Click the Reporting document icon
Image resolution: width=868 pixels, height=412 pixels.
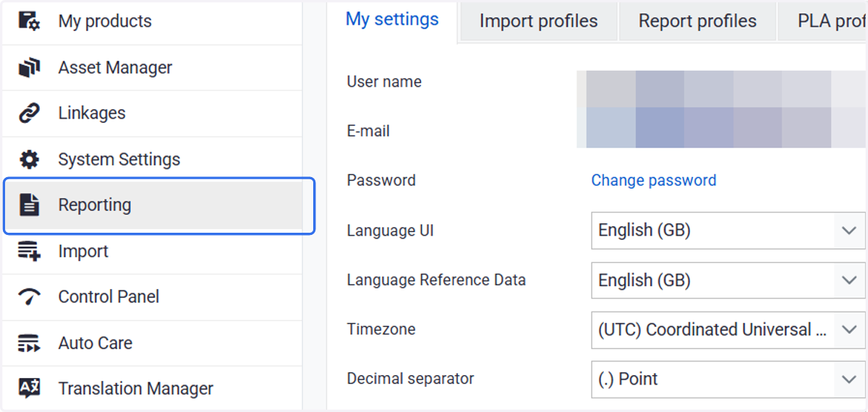(29, 205)
